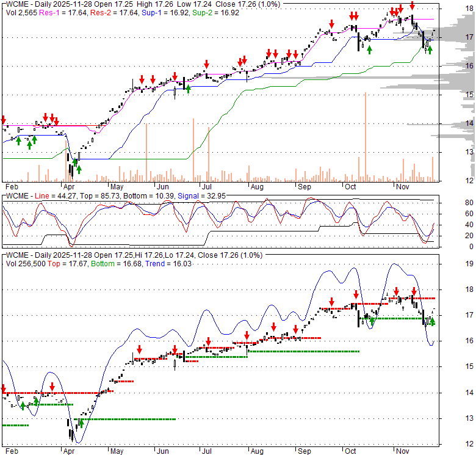476x455 pixels.
Task: Click the green buy arrow in November, top chart
Action: coord(430,50)
